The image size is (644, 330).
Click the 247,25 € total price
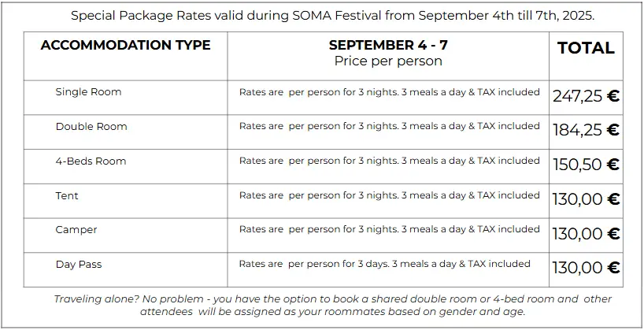pos(586,96)
